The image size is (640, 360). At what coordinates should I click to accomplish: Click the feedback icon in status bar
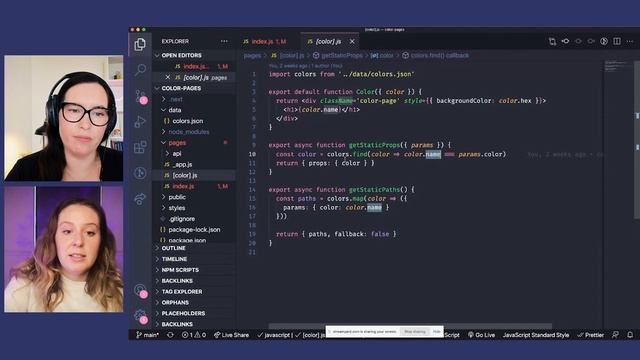[615, 335]
